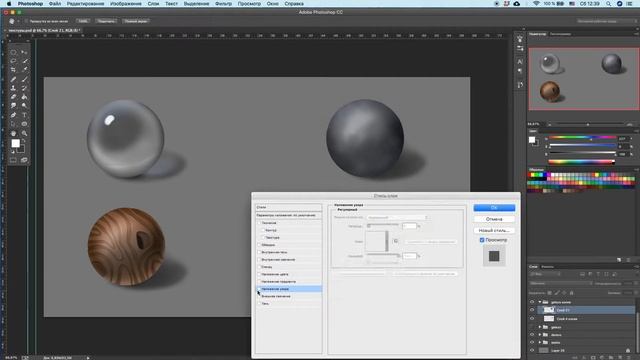
Task: Select the Crop tool
Action: 13,70
